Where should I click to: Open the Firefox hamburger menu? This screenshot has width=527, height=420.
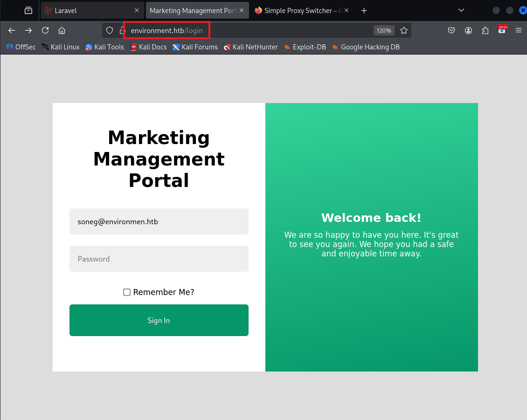click(x=518, y=30)
